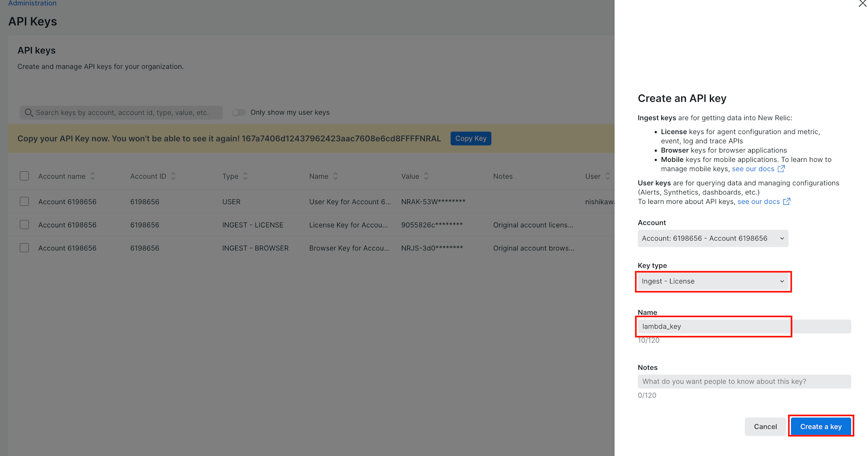The height and width of the screenshot is (456, 868).
Task: Click 'User Key for Account 6...' name
Action: point(350,202)
